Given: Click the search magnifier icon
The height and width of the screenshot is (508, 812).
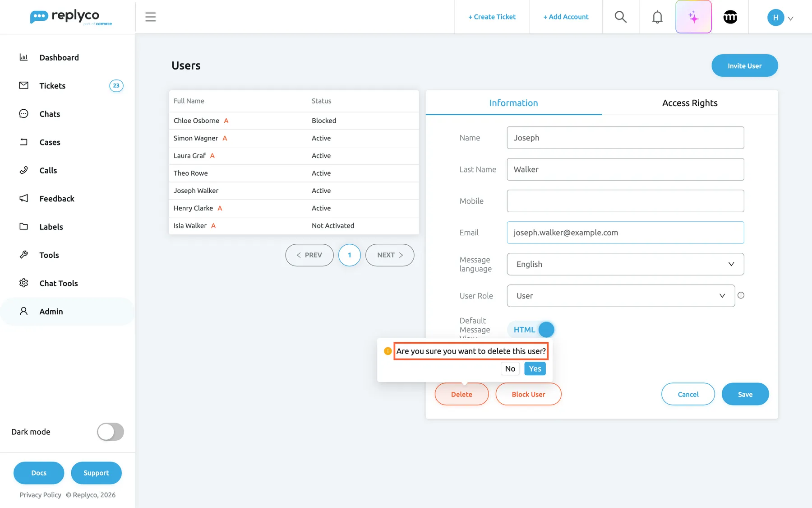Looking at the screenshot, I should [621, 17].
